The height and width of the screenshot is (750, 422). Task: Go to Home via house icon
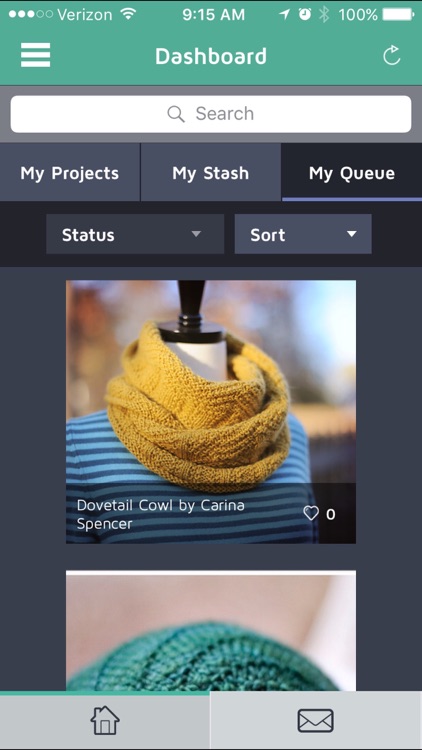[x=105, y=720]
